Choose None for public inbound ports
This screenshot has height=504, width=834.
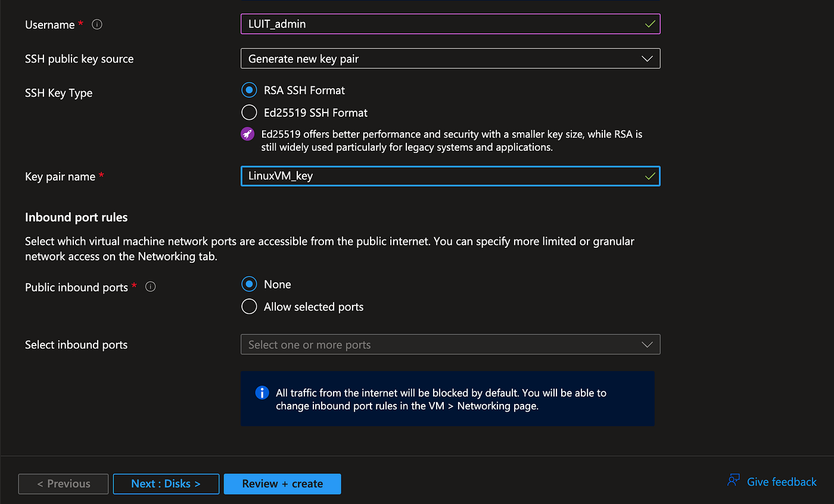[x=249, y=284]
